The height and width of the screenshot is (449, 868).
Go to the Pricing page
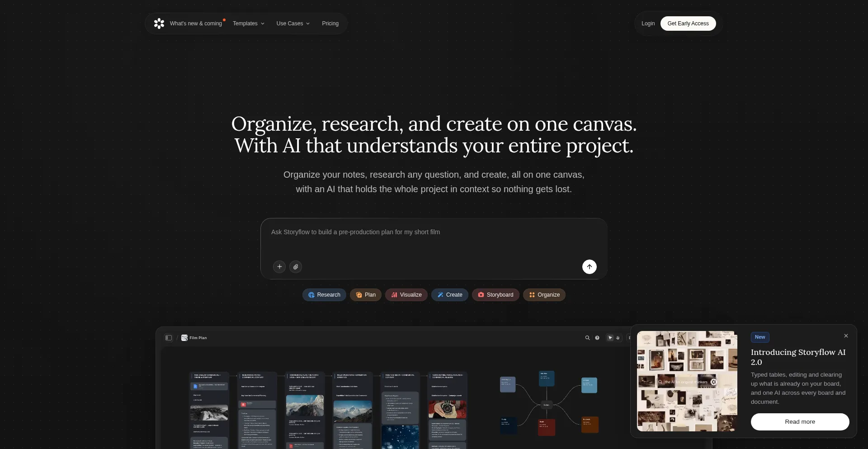330,24
